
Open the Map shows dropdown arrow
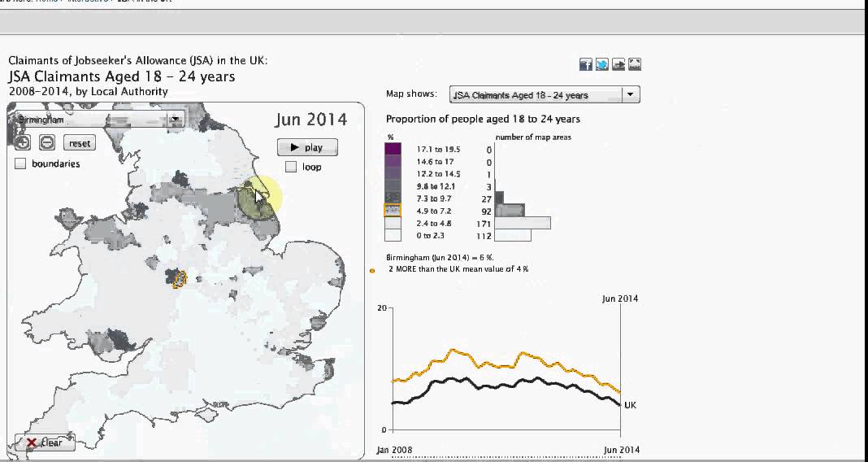pyautogui.click(x=630, y=94)
